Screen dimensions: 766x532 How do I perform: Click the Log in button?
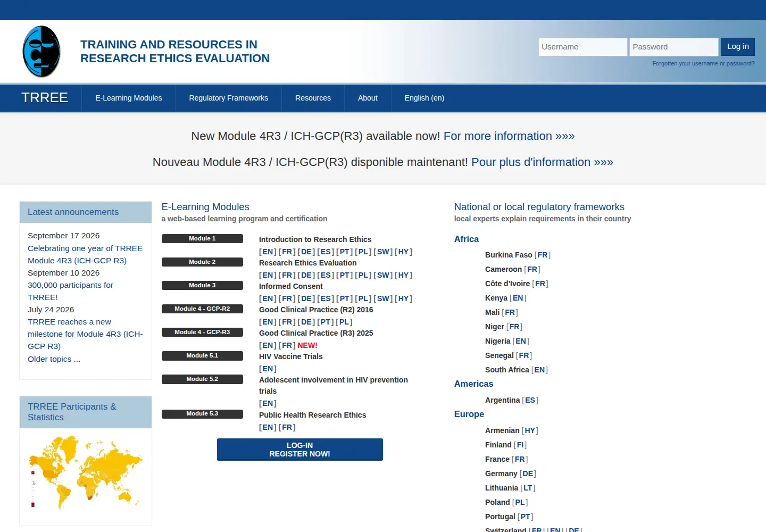click(738, 47)
